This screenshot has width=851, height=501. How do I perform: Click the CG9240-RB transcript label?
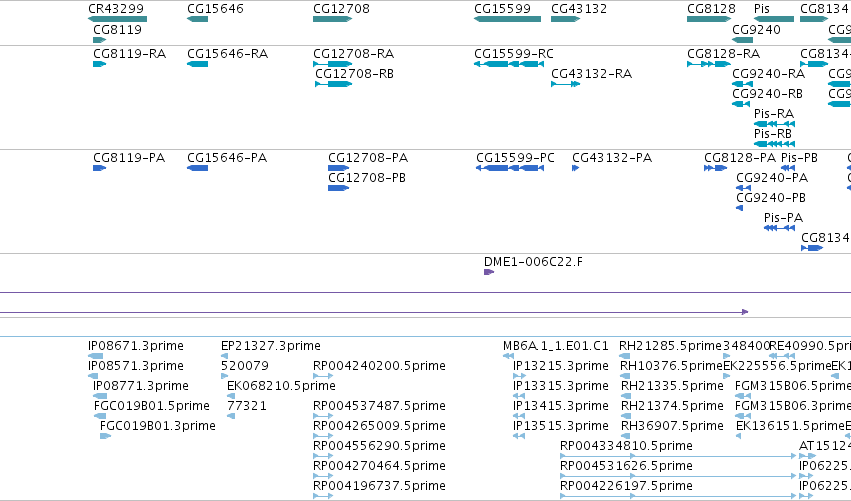(x=767, y=93)
